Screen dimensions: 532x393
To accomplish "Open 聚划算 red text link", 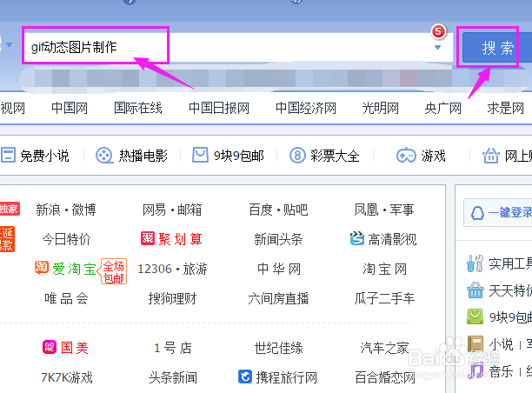I will pyautogui.click(x=181, y=239).
